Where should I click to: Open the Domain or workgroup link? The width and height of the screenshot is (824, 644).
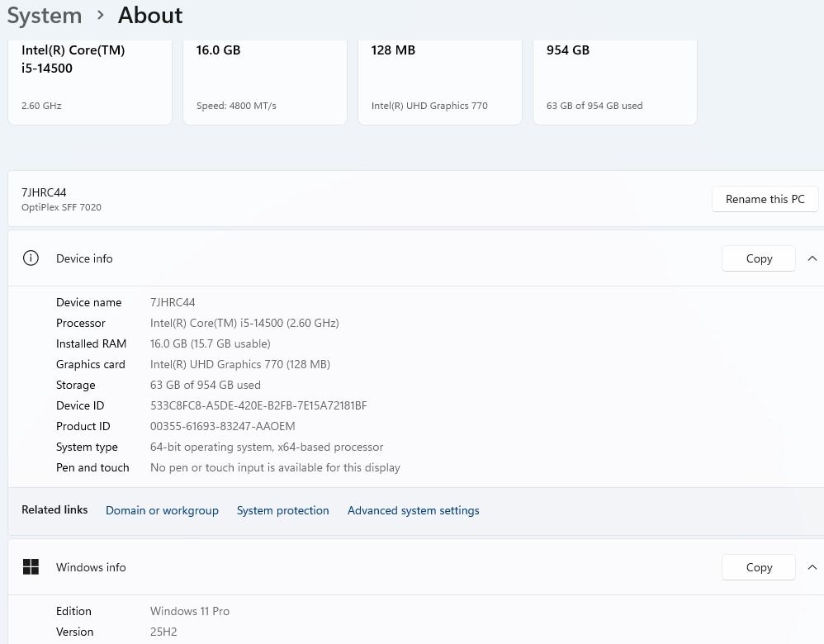(162, 510)
